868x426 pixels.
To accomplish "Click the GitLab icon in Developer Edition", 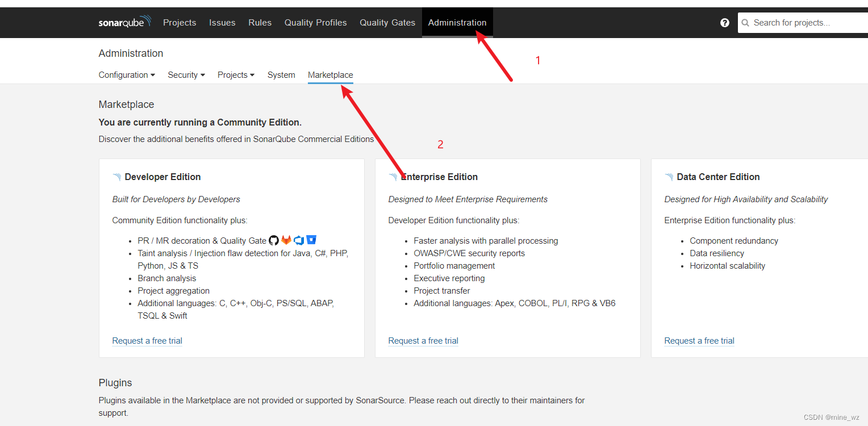I will point(286,240).
